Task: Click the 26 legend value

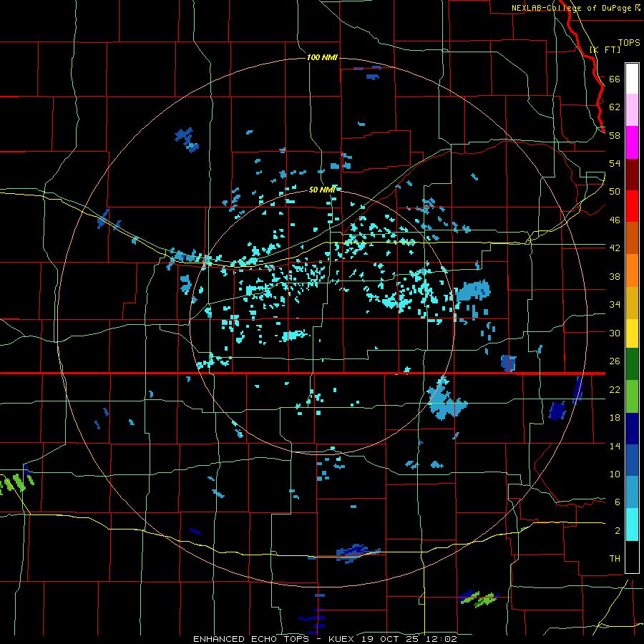Action: click(615, 361)
